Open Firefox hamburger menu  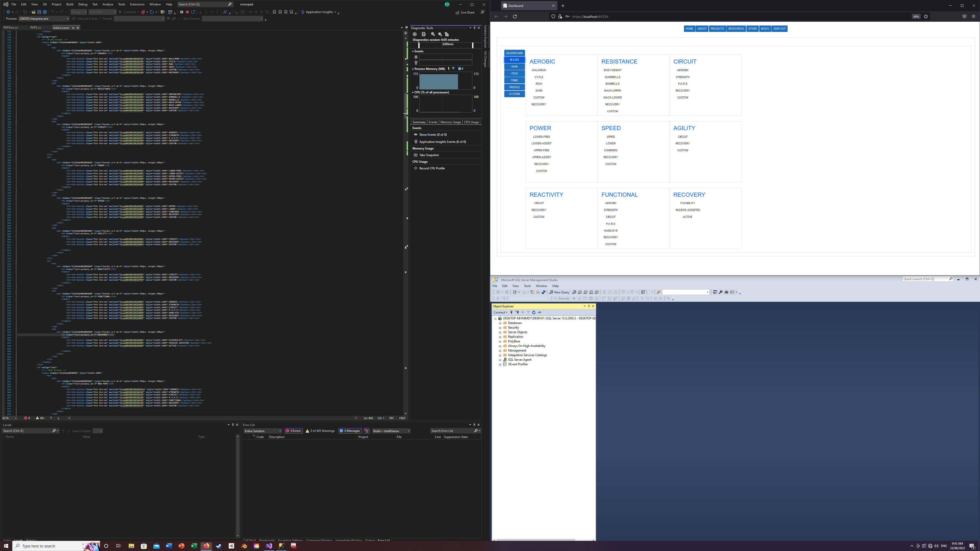[x=974, y=16]
